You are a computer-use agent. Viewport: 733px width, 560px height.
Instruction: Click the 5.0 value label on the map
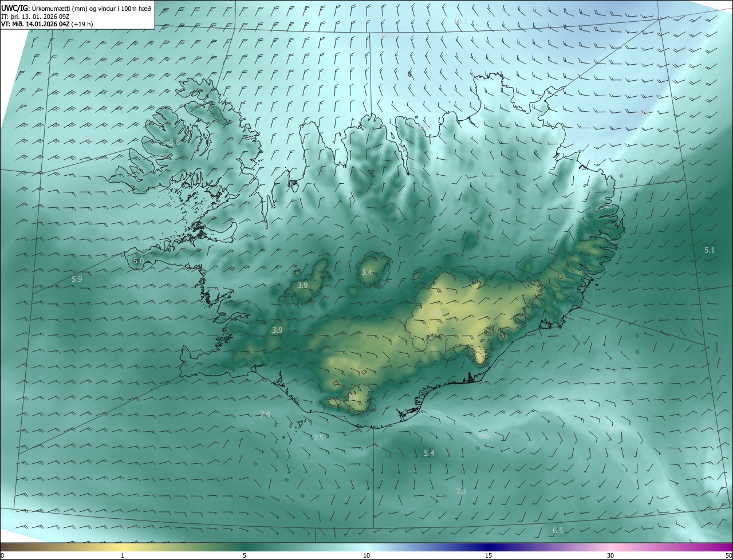click(x=139, y=261)
